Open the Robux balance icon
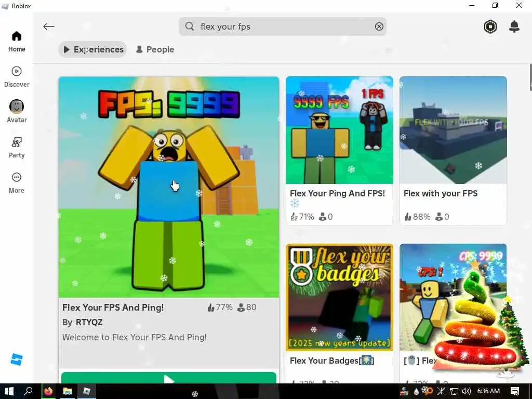The image size is (532, 399). coord(490,26)
